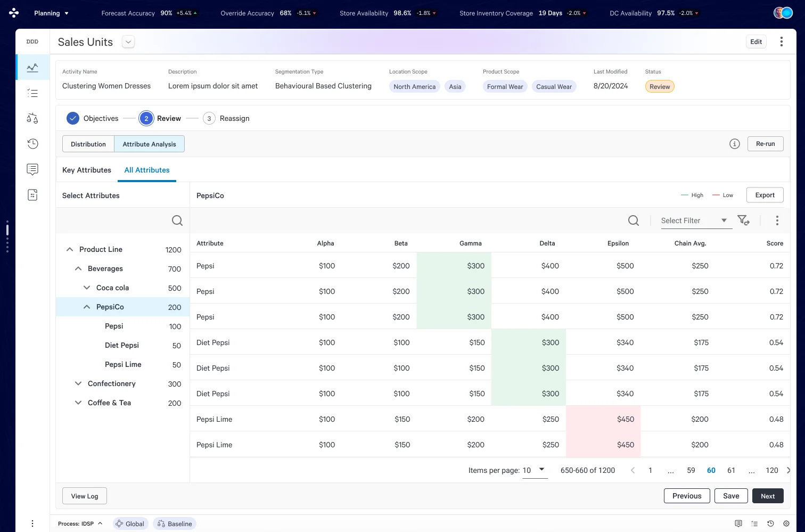Viewport: 805px width, 532px height.
Task: Switch to the Distribution tab
Action: click(88, 144)
